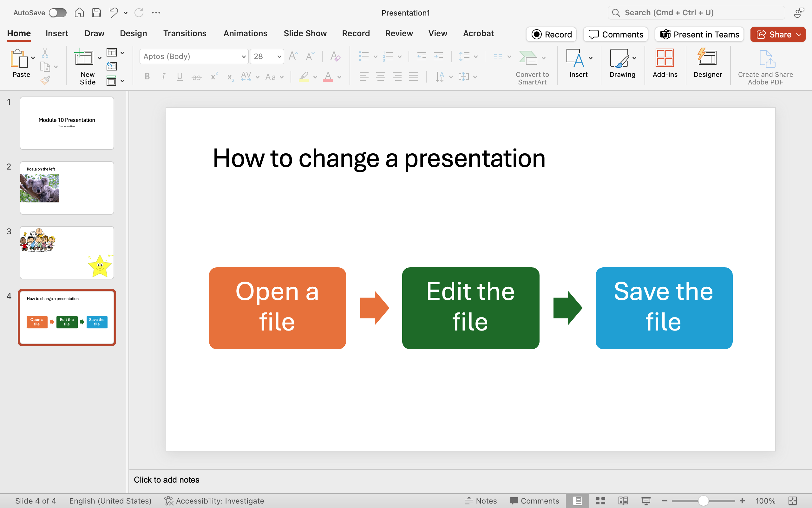Apply the text highlight color
812x508 pixels.
(x=304, y=77)
